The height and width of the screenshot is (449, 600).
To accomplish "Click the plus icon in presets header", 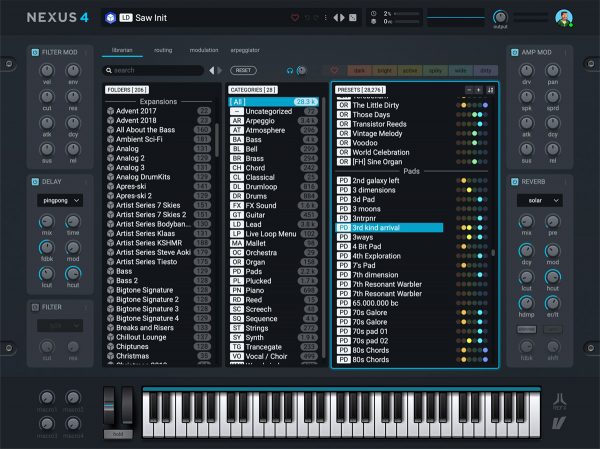I will pos(479,90).
